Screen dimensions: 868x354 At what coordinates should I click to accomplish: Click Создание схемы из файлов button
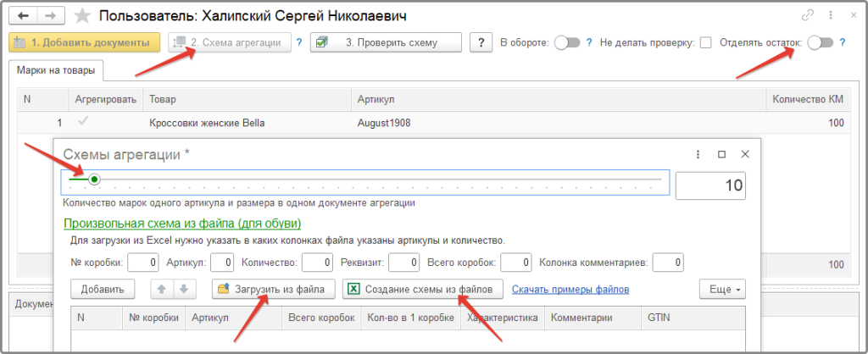(x=423, y=289)
